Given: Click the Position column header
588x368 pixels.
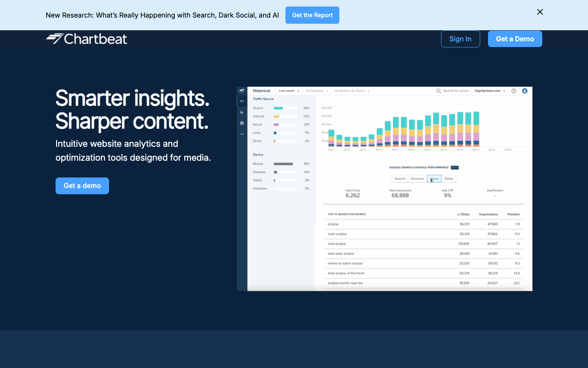Looking at the screenshot, I should pyautogui.click(x=514, y=214).
